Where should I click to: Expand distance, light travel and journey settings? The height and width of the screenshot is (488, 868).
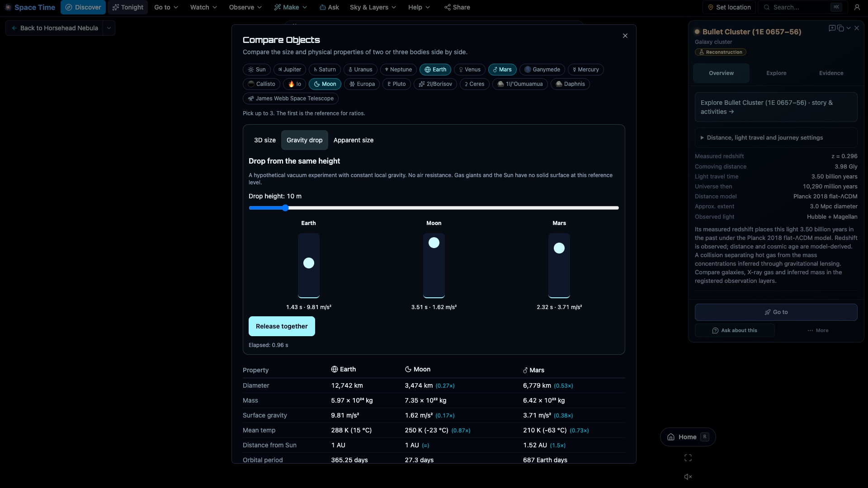click(776, 138)
